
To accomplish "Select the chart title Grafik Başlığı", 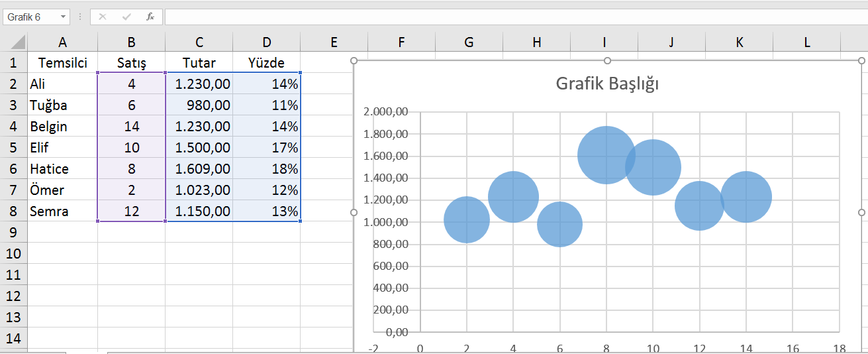I will [607, 84].
